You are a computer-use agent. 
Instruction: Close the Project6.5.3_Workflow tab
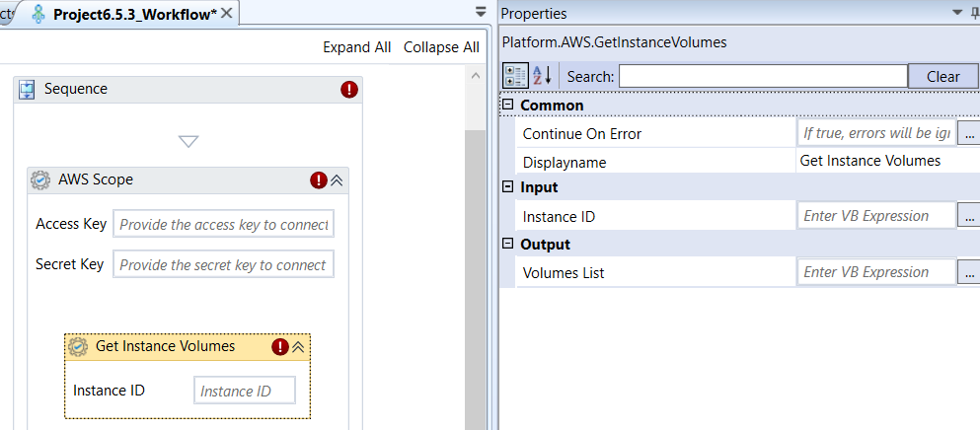click(226, 13)
